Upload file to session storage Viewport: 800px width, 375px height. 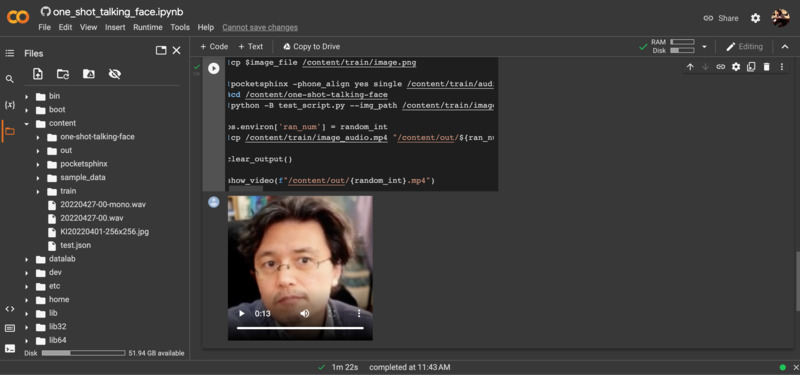[38, 74]
